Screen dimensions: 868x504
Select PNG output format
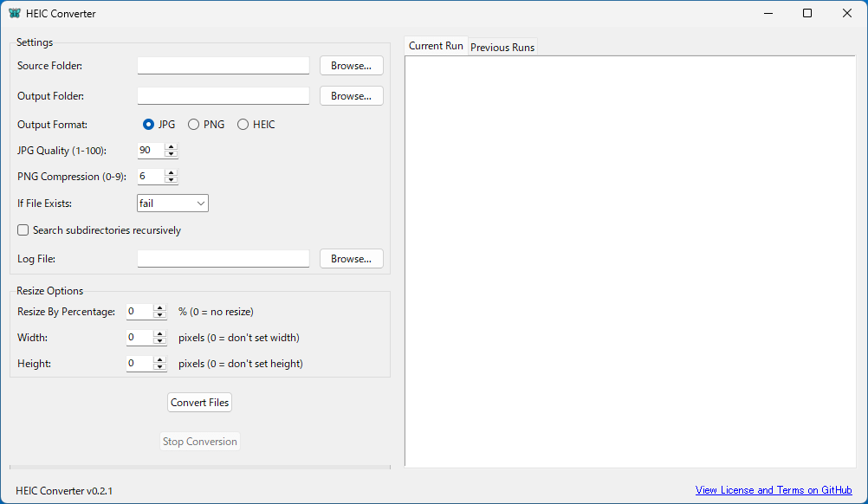pyautogui.click(x=194, y=125)
